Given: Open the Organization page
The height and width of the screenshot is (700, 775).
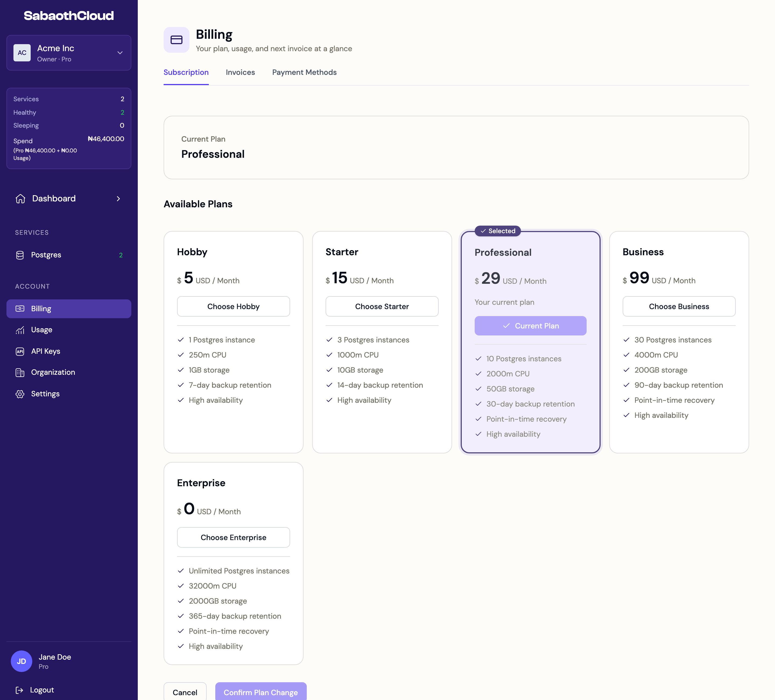Looking at the screenshot, I should click(x=69, y=372).
